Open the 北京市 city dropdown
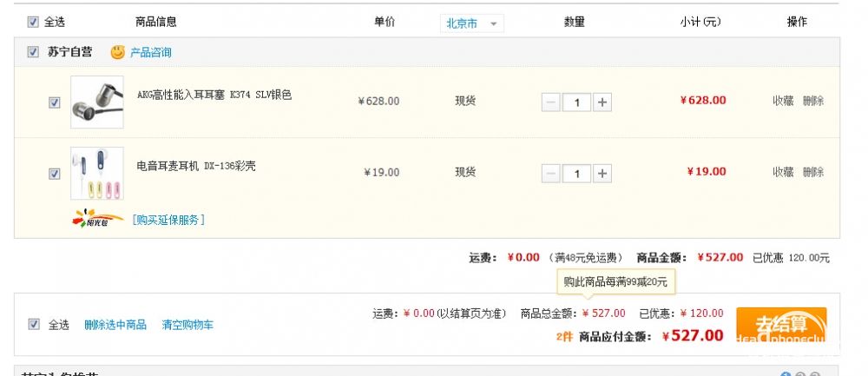The width and height of the screenshot is (868, 376). pos(471,23)
